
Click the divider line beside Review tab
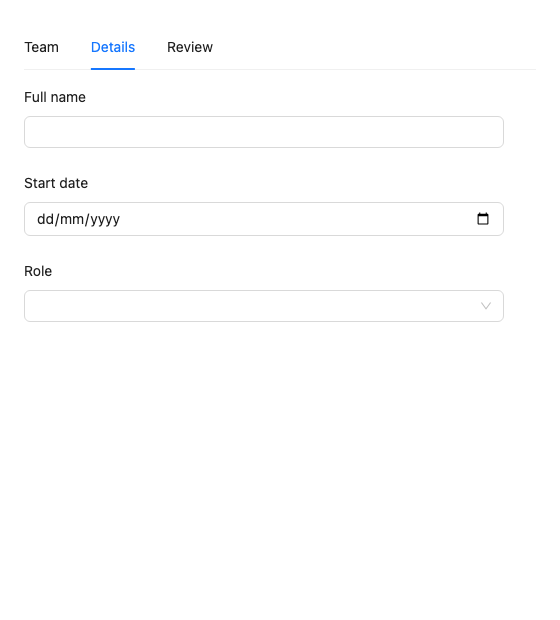pyautogui.click(x=374, y=69)
